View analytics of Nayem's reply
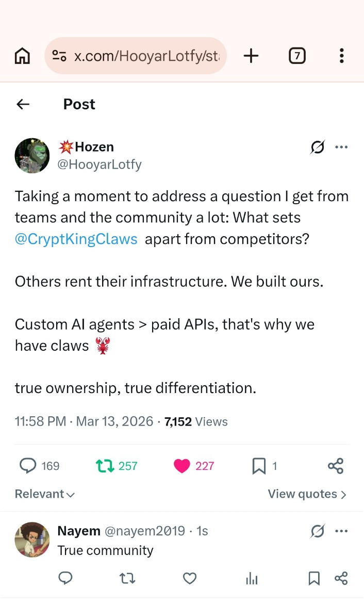The image size is (364, 604). coord(252,579)
